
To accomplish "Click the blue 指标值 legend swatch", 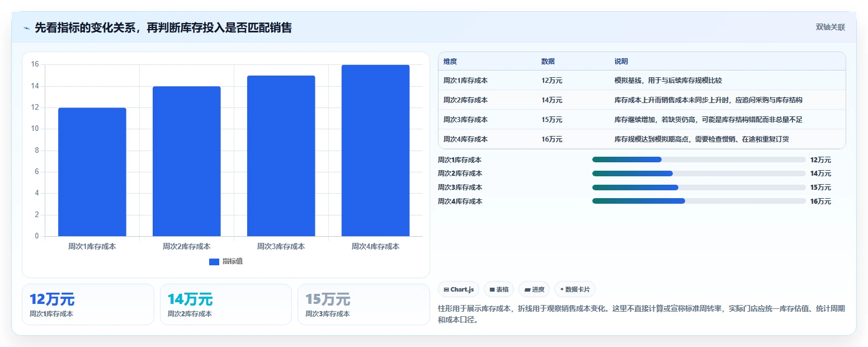I will click(214, 261).
